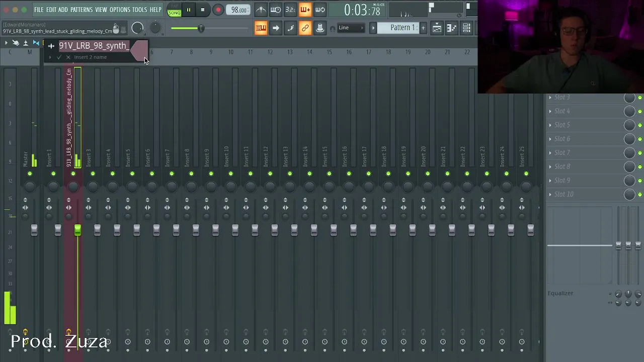Pause playback
Viewport: 644px width, 362px height.
click(188, 10)
